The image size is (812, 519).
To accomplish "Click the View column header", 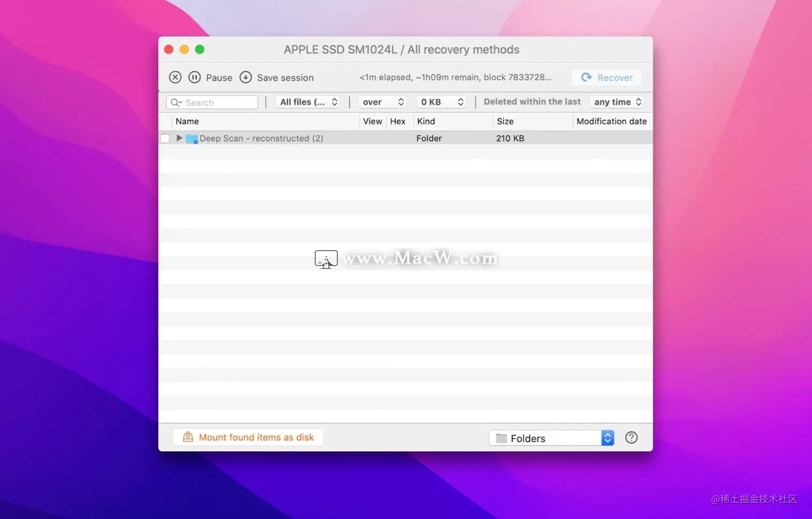I will (372, 121).
